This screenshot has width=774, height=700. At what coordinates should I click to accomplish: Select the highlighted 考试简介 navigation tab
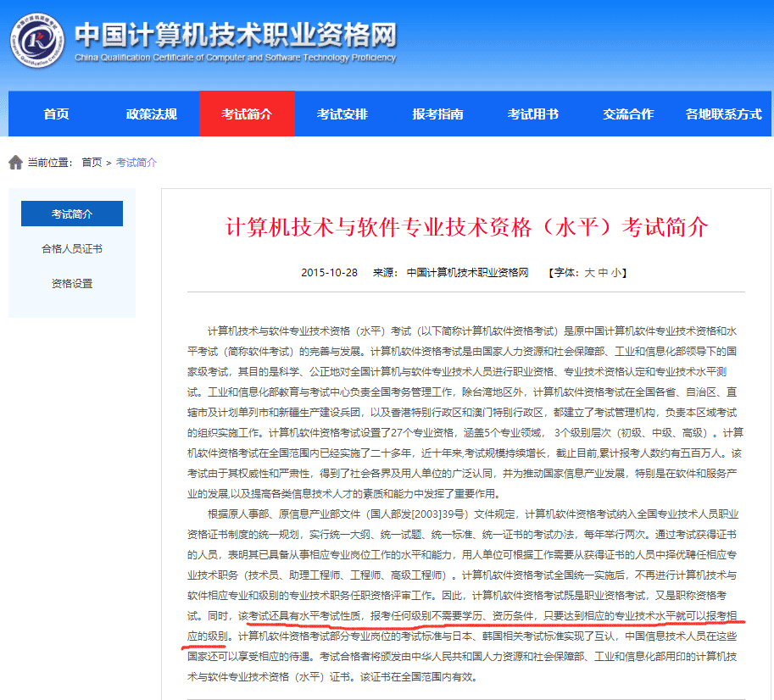pyautogui.click(x=247, y=114)
